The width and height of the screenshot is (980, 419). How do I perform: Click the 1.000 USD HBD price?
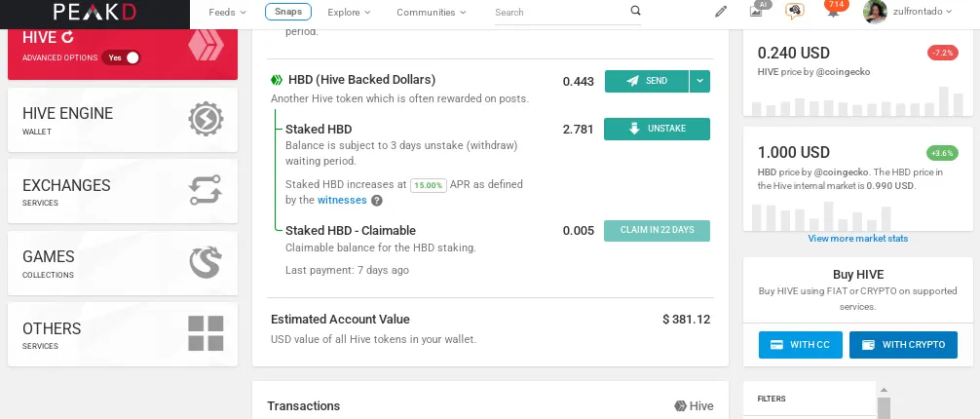point(794,153)
